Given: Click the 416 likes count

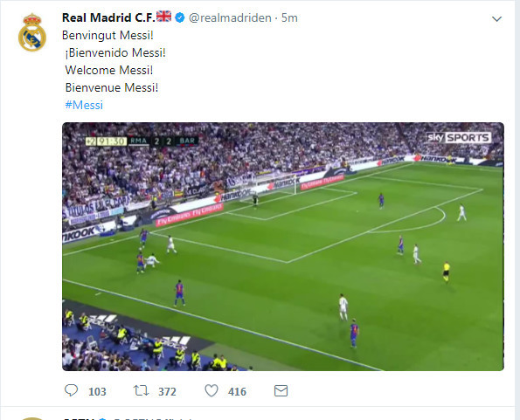Looking at the screenshot, I should 237,392.
